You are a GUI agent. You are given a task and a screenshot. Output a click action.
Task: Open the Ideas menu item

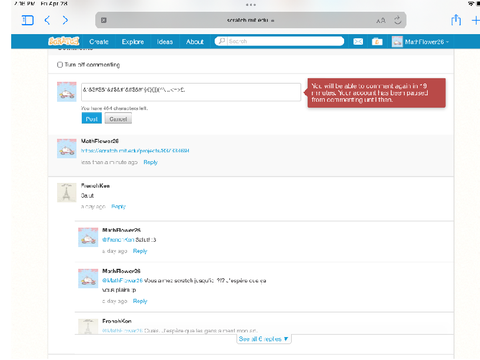165,42
